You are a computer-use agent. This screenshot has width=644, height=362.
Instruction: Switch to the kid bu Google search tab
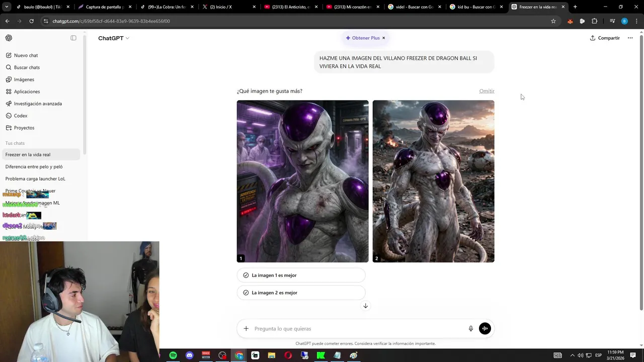(x=477, y=7)
